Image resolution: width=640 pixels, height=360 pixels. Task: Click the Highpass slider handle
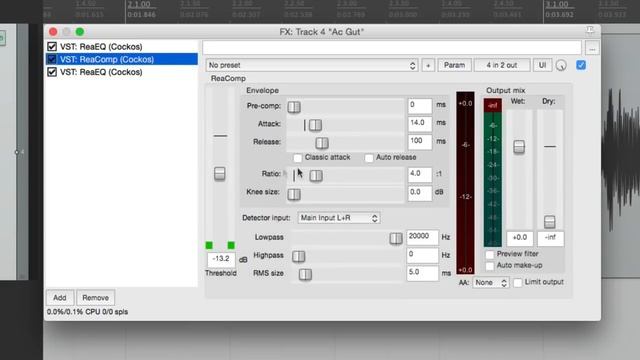(x=298, y=256)
